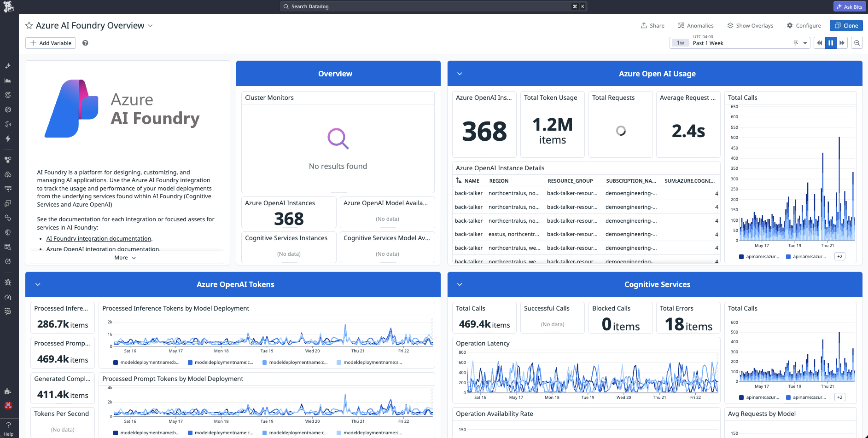
Task: Open the link-chain sidebar icon
Action: click(x=8, y=218)
